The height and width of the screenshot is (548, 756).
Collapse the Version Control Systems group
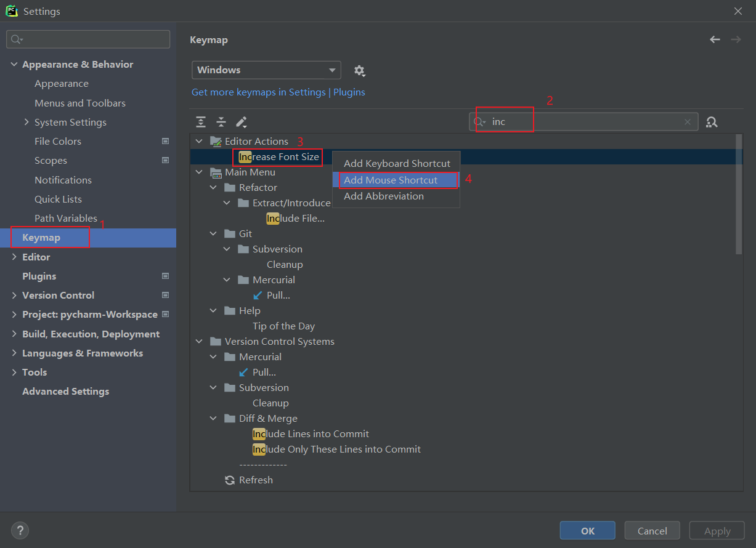tap(199, 342)
